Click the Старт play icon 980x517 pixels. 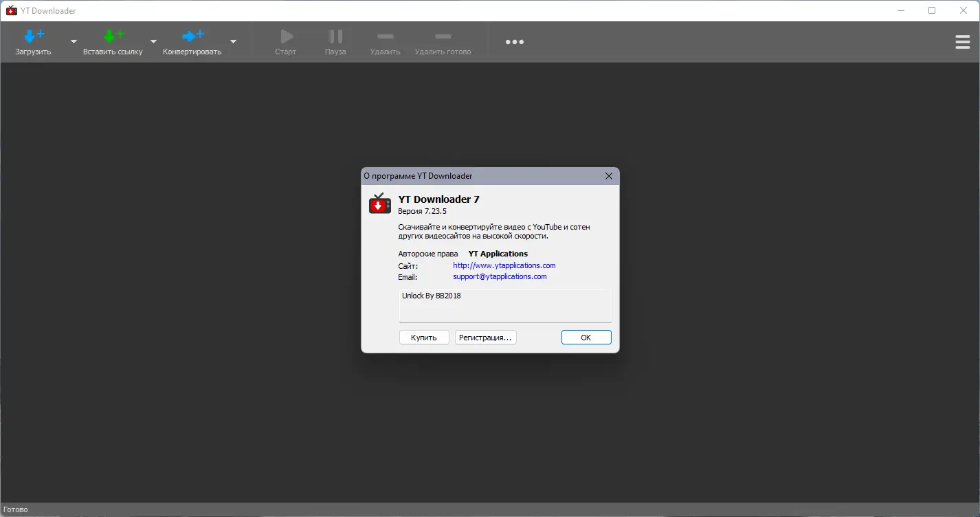[x=287, y=36]
